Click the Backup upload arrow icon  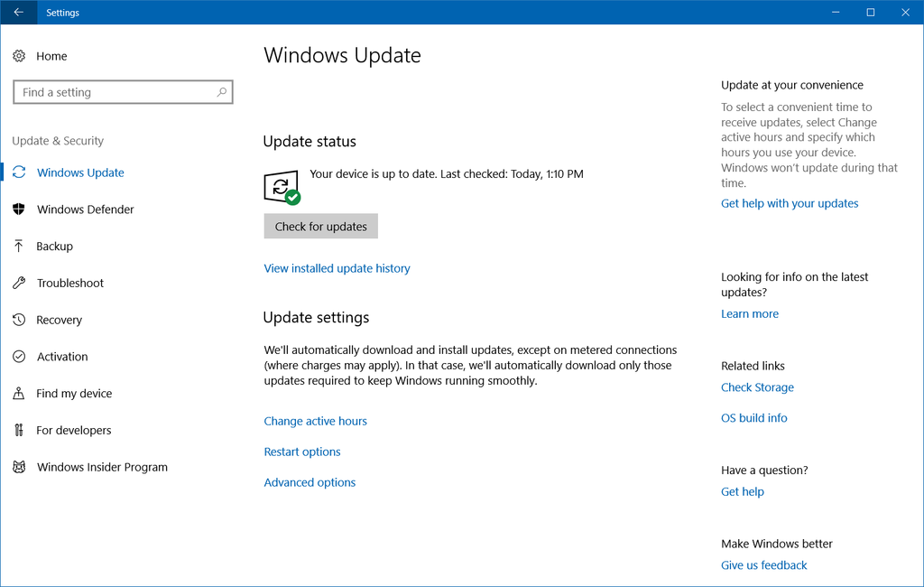19,247
